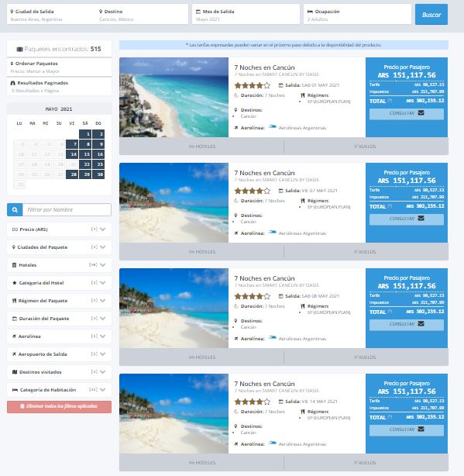Expand the Hoteles filter chevron
The width and height of the screenshot is (464, 476).
pyautogui.click(x=103, y=265)
